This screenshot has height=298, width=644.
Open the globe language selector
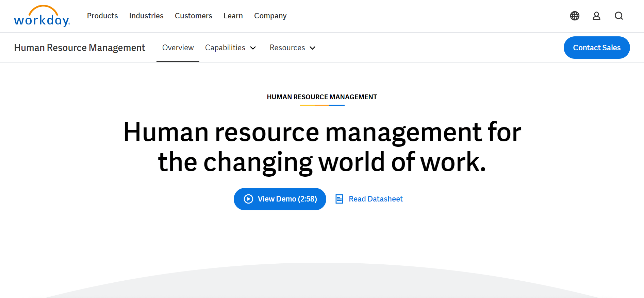click(x=575, y=16)
